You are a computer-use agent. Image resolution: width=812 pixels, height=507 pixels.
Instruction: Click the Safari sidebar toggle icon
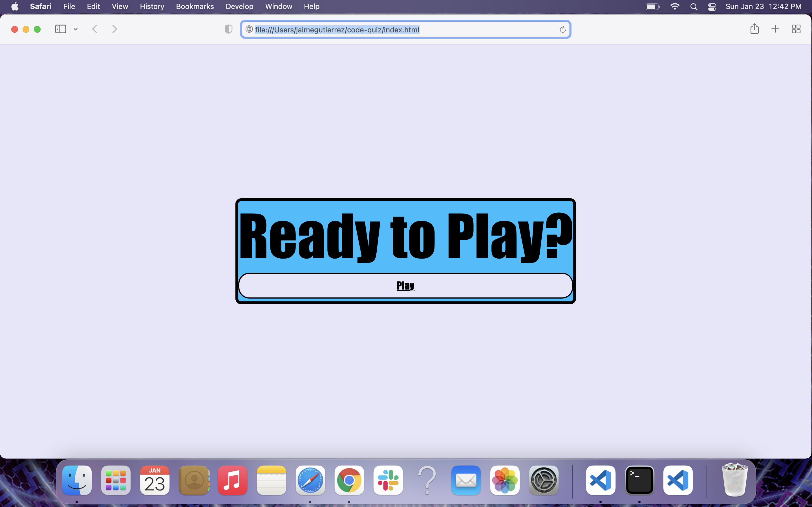(60, 29)
